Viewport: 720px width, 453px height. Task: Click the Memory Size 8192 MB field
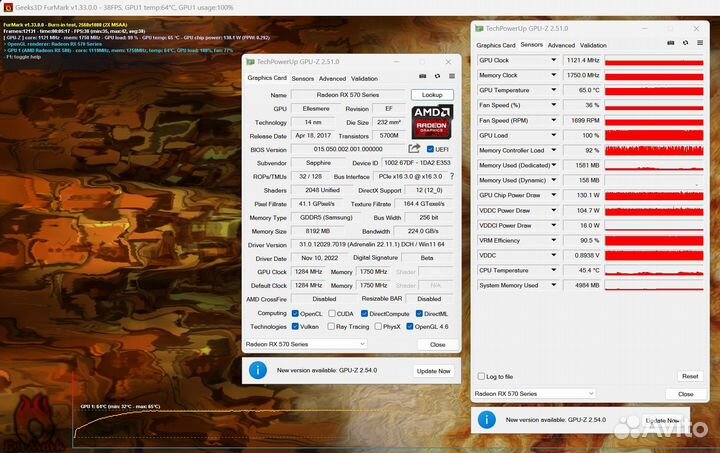pyautogui.click(x=318, y=231)
